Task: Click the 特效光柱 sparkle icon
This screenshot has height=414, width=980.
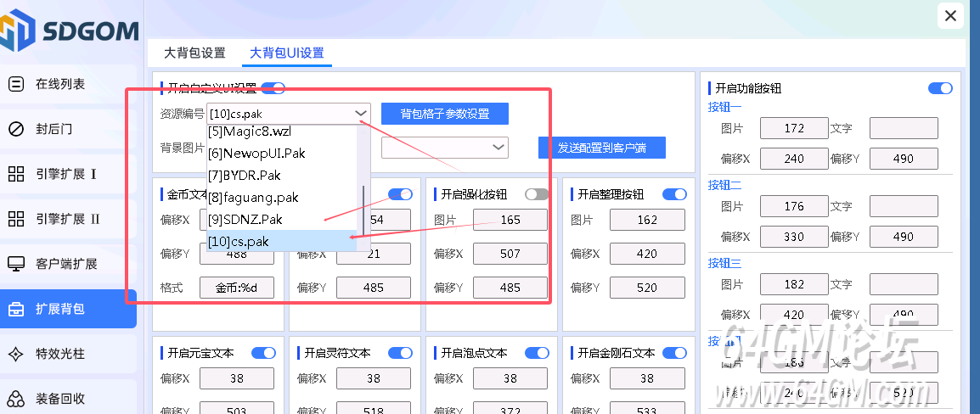Action: [x=16, y=354]
